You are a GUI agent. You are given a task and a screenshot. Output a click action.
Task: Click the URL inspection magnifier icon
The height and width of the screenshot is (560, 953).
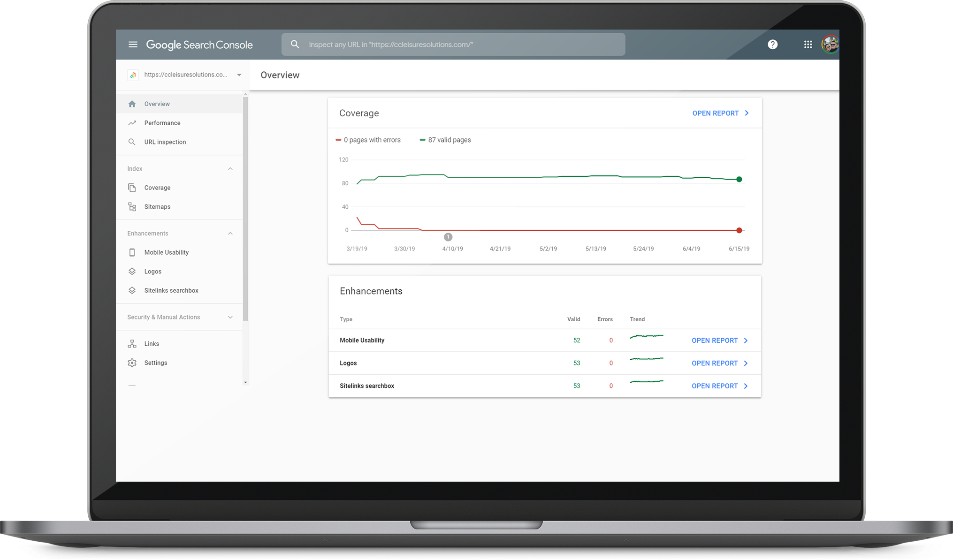tap(132, 142)
